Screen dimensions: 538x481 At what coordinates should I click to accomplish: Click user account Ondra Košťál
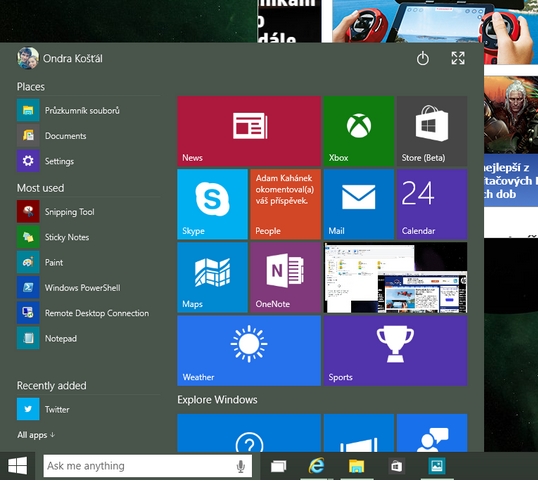click(60, 58)
